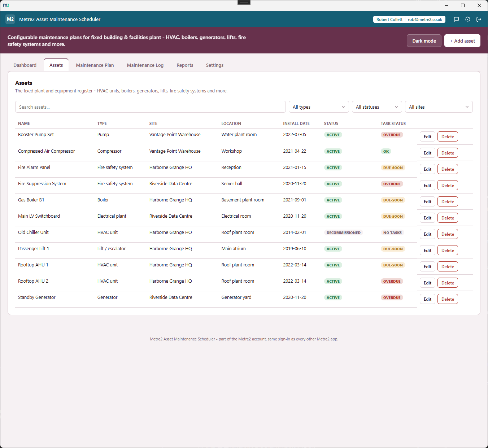Expand the All sites dropdown
The image size is (488, 448).
coord(439,107)
